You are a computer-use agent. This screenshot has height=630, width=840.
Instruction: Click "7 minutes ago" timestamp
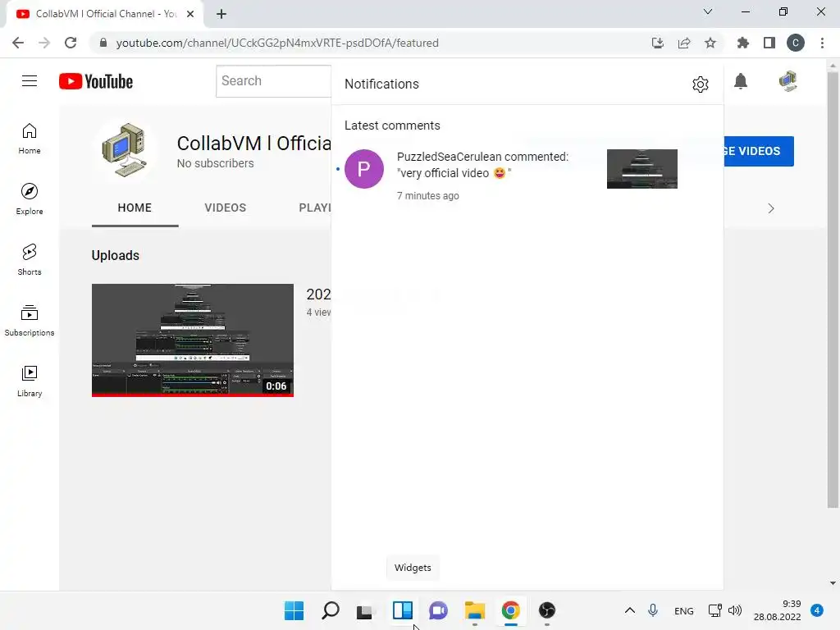click(427, 195)
